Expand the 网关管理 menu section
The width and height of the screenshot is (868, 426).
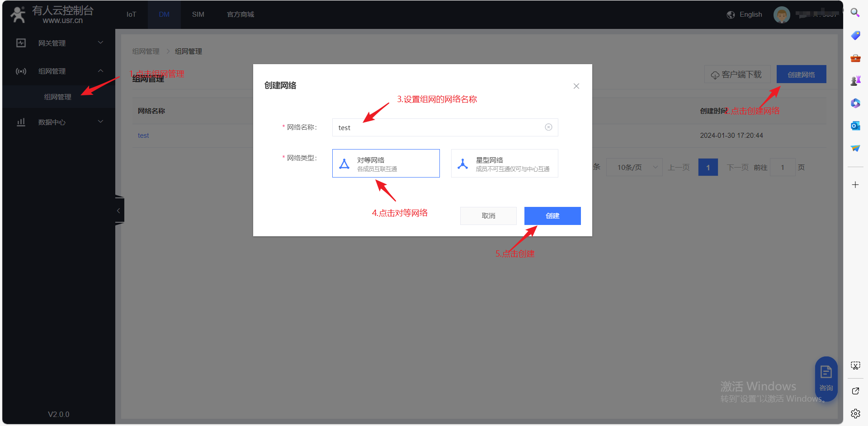(x=59, y=43)
